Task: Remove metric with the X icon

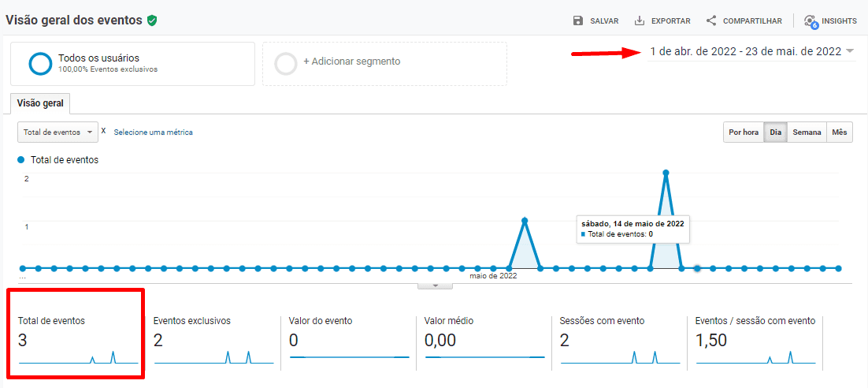Action: (103, 132)
